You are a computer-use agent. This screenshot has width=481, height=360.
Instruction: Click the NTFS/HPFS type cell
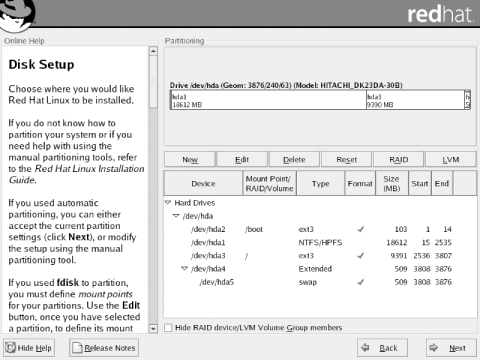click(x=320, y=242)
